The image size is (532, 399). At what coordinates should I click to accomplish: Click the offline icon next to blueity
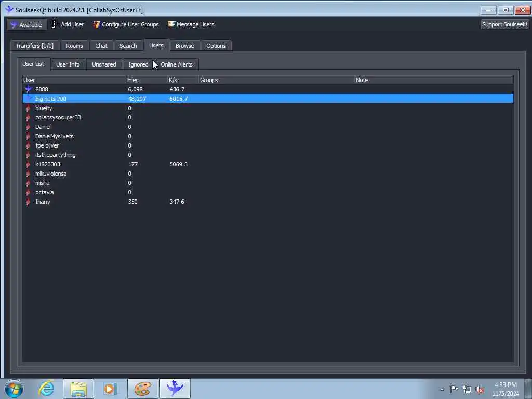(x=28, y=108)
